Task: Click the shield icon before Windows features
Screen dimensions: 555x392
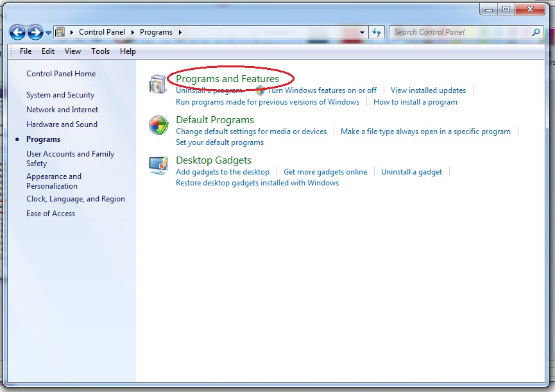Action: pos(260,90)
